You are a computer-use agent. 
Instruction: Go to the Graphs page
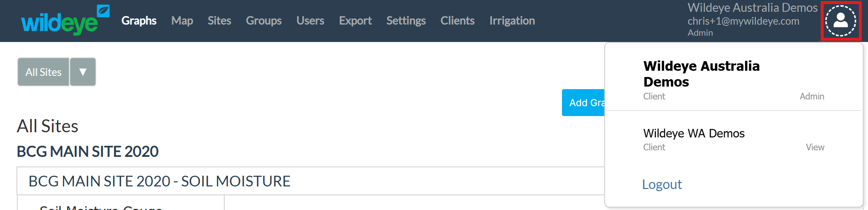[x=139, y=21]
